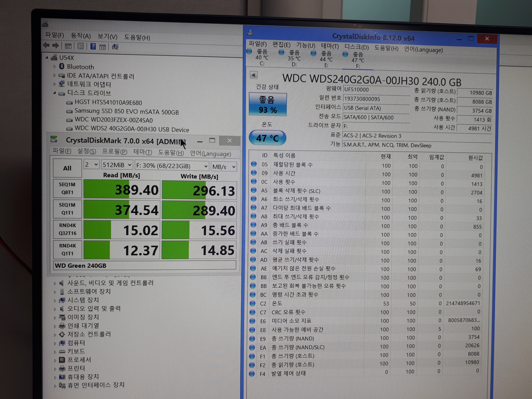Expand the 프로세서 node
Image resolution: width=532 pixels, height=399 pixels.
tap(55, 360)
